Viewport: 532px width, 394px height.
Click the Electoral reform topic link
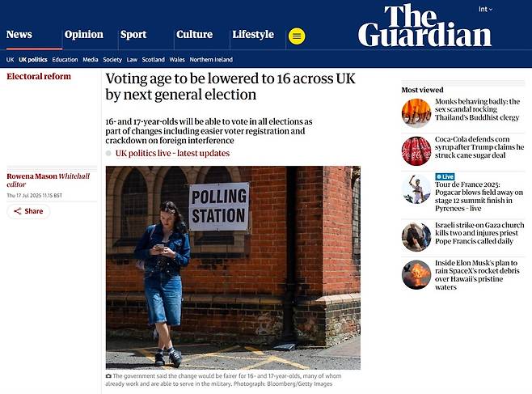[x=39, y=76]
